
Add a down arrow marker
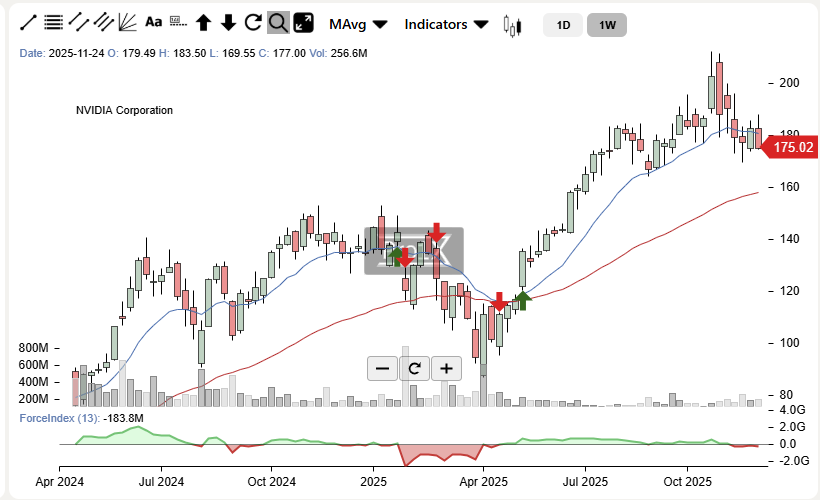[x=228, y=23]
